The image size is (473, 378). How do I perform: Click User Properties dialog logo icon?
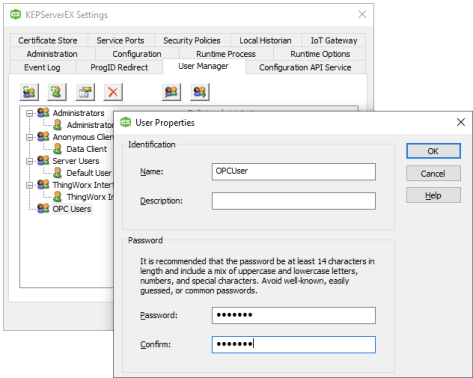(x=125, y=122)
